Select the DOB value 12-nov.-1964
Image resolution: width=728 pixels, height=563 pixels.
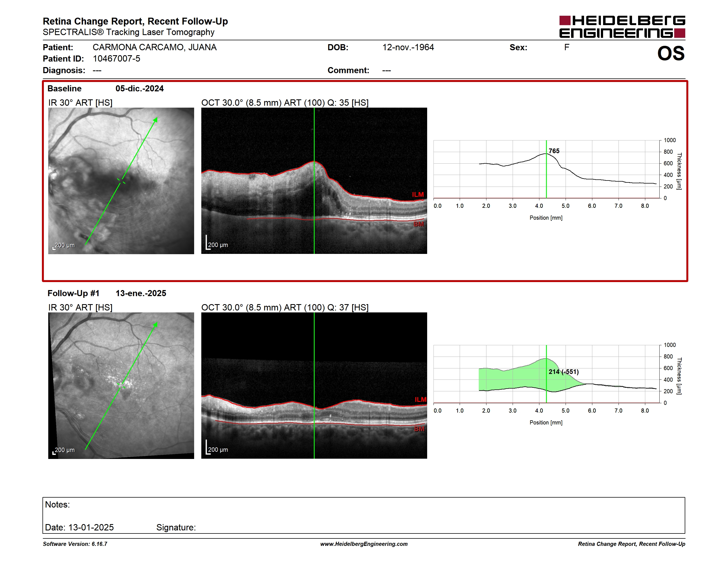(x=408, y=47)
